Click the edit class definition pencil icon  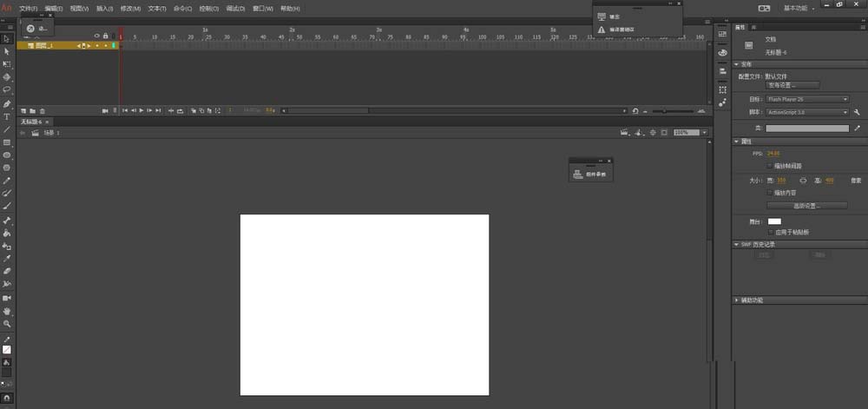[x=857, y=128]
